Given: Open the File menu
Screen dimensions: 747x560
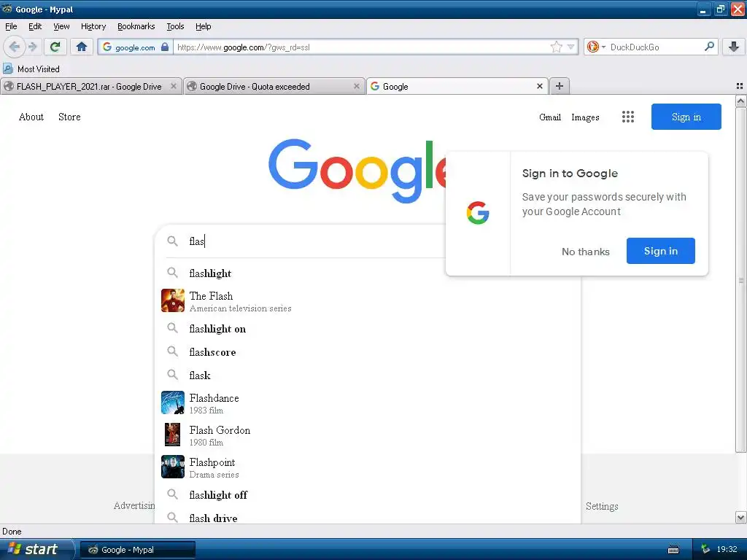Looking at the screenshot, I should (x=11, y=26).
